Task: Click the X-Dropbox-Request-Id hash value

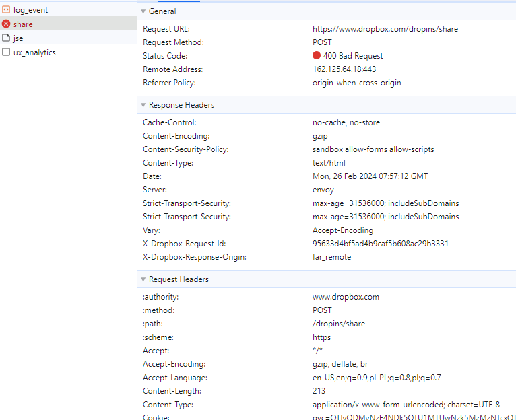Action: pyautogui.click(x=380, y=244)
